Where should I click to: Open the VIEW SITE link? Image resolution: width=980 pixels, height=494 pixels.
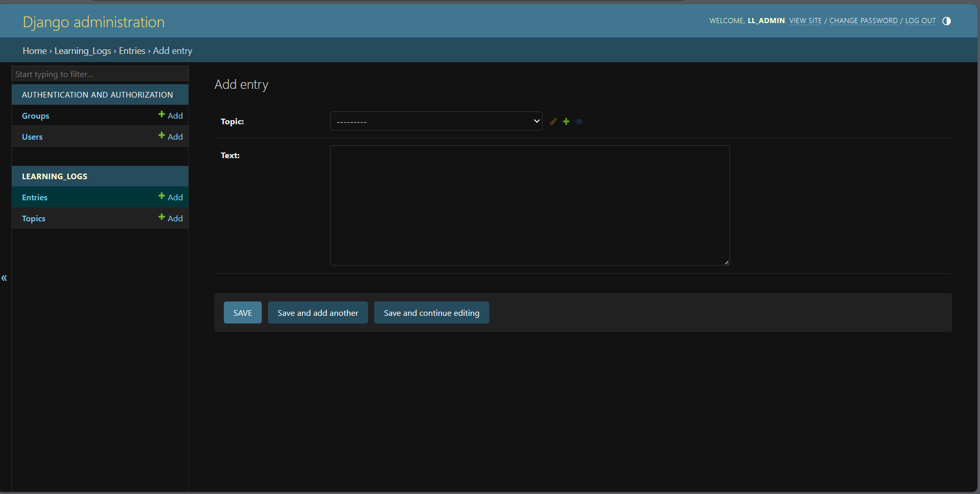tap(805, 21)
